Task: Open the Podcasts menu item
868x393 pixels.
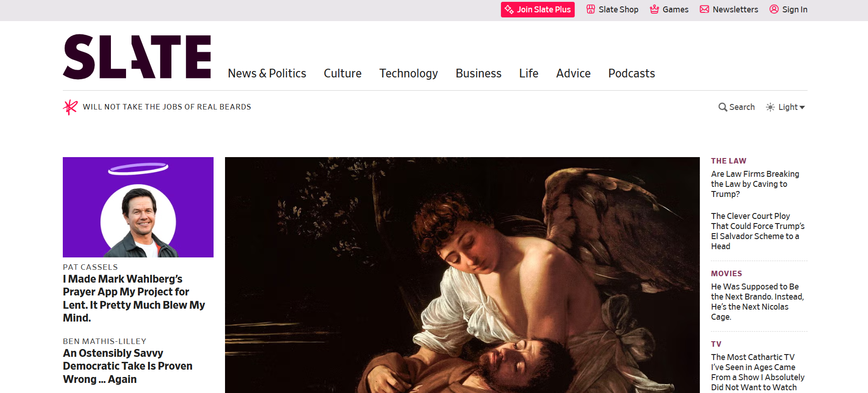Action: (631, 73)
